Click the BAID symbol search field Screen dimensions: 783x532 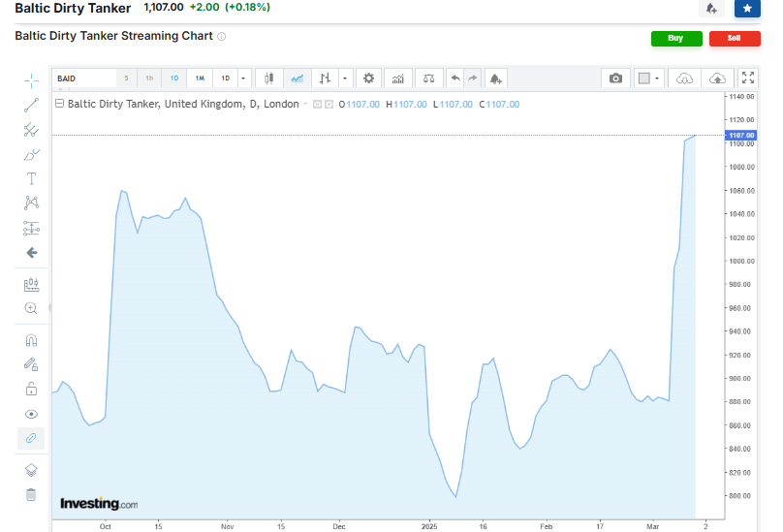click(x=84, y=78)
